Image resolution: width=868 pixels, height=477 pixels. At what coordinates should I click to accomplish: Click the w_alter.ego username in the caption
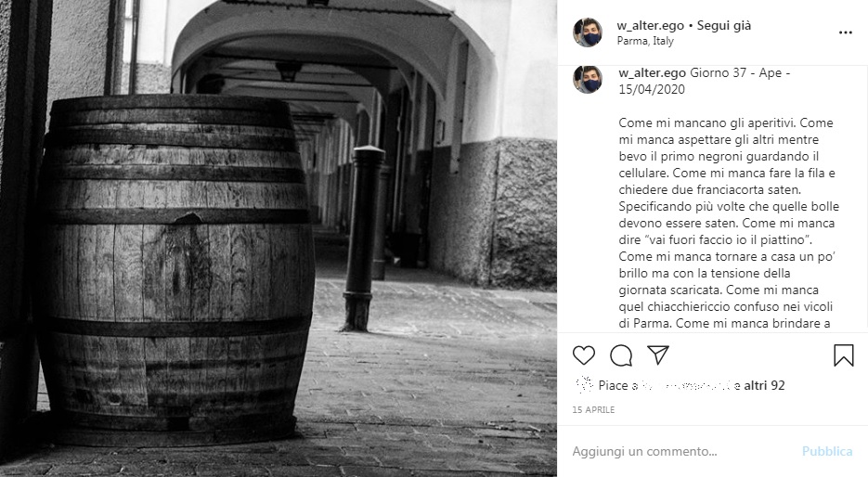652,73
